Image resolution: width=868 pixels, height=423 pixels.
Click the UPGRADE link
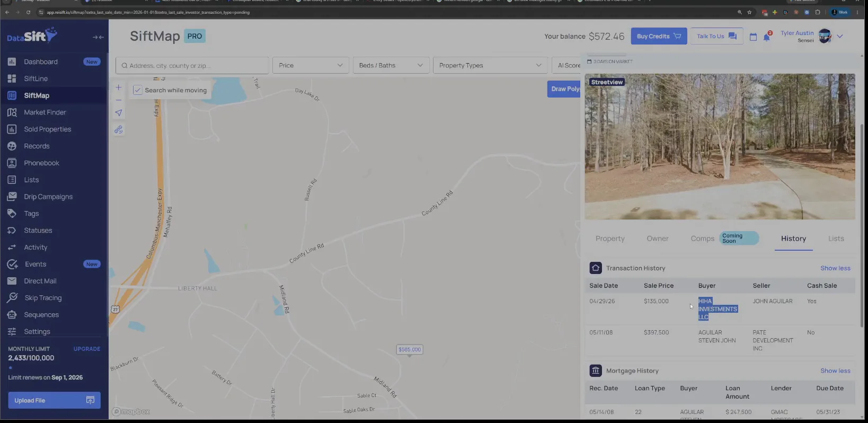(87, 349)
